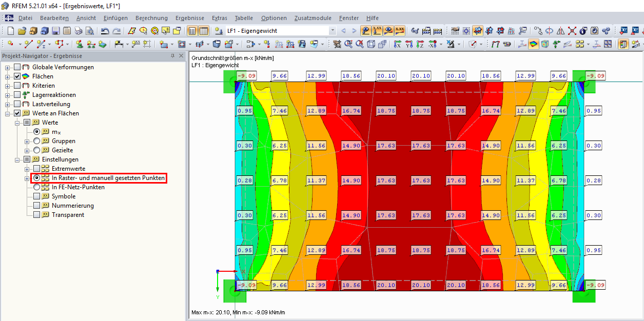
Task: Toggle Globale Verformungen checkbox
Action: click(x=17, y=67)
